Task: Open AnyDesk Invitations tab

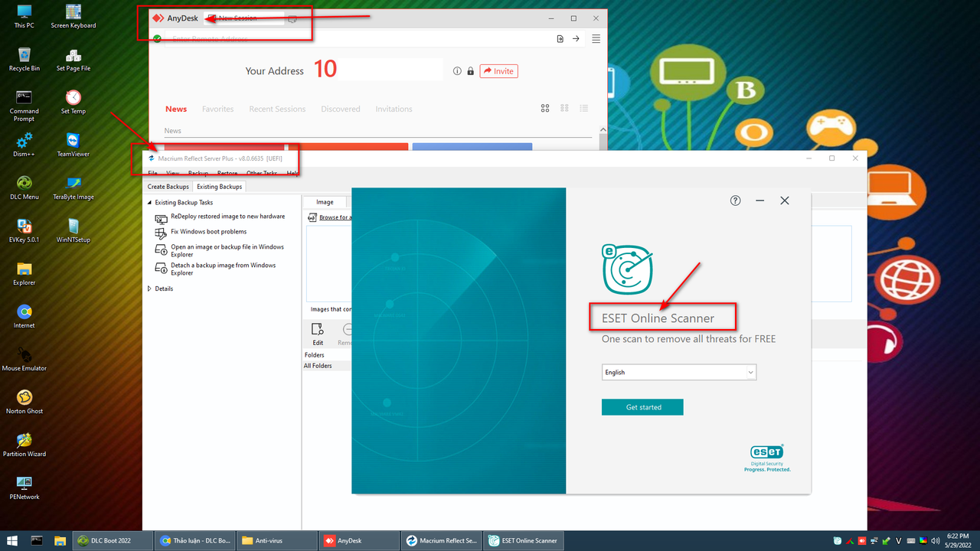Action: [x=394, y=109]
